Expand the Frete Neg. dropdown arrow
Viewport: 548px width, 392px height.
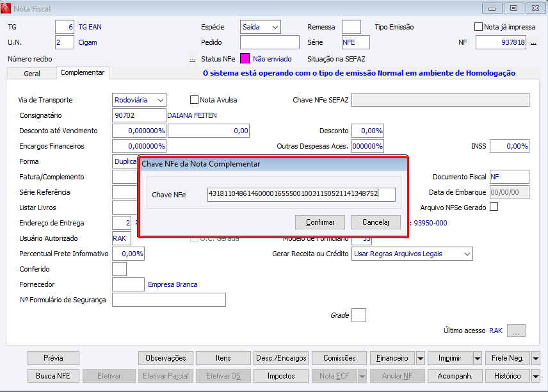click(x=535, y=358)
